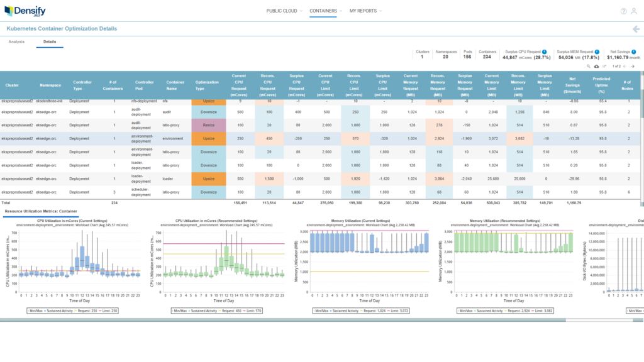Viewport: 644px width, 362px height.
Task: Show info for Surplus MEM Request
Action: (597, 52)
